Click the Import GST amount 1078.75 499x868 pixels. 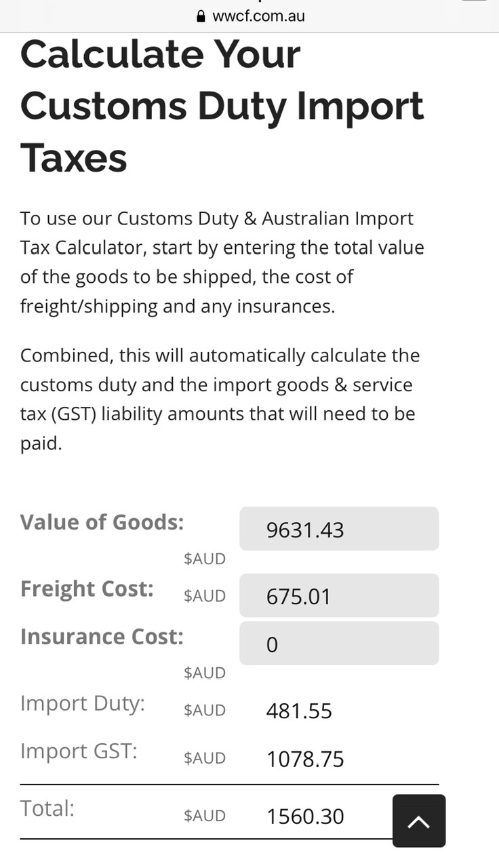click(305, 759)
